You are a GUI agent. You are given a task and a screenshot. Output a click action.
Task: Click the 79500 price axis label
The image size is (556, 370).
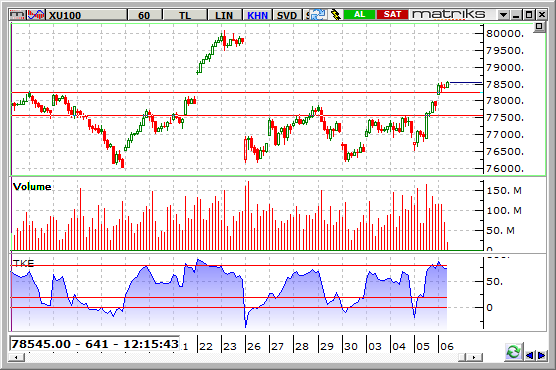tap(505, 51)
